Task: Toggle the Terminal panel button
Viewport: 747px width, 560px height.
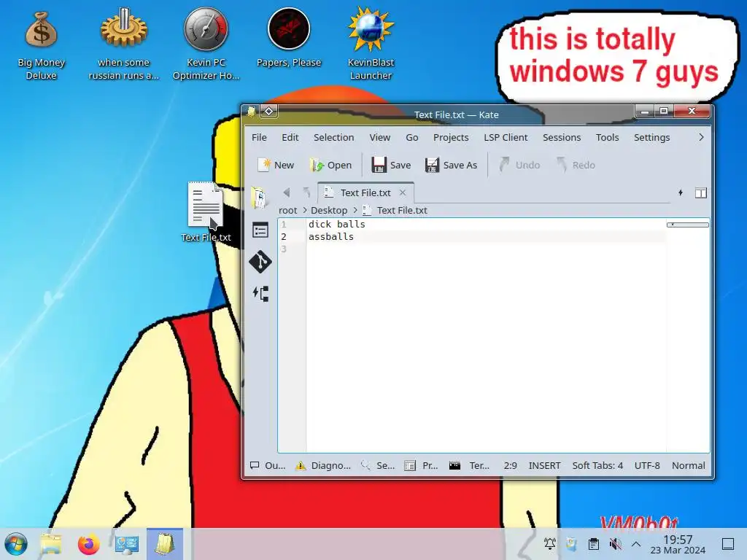Action: pyautogui.click(x=469, y=466)
